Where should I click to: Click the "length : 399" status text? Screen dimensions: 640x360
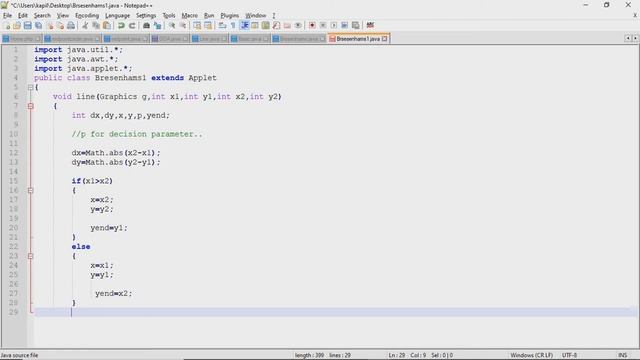click(309, 356)
